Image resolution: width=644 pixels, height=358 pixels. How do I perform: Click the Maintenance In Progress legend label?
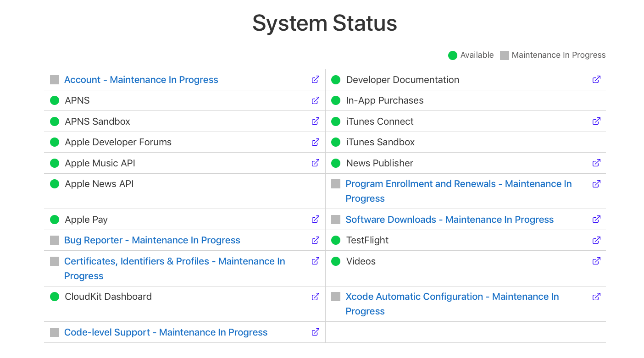coord(559,55)
